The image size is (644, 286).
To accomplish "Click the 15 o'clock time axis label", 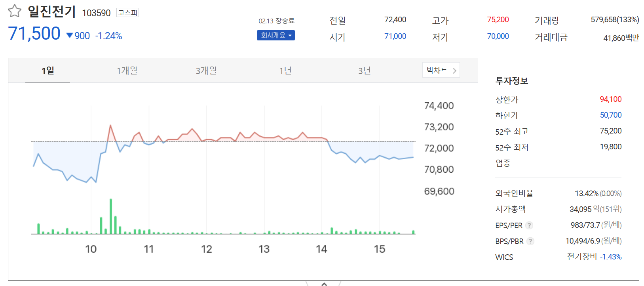I will point(379,249).
